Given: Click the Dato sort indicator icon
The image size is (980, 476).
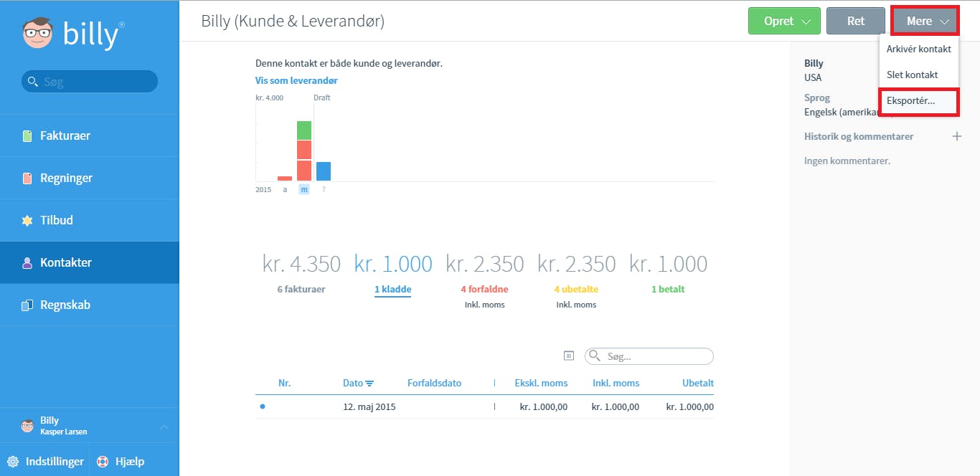Looking at the screenshot, I should point(369,384).
